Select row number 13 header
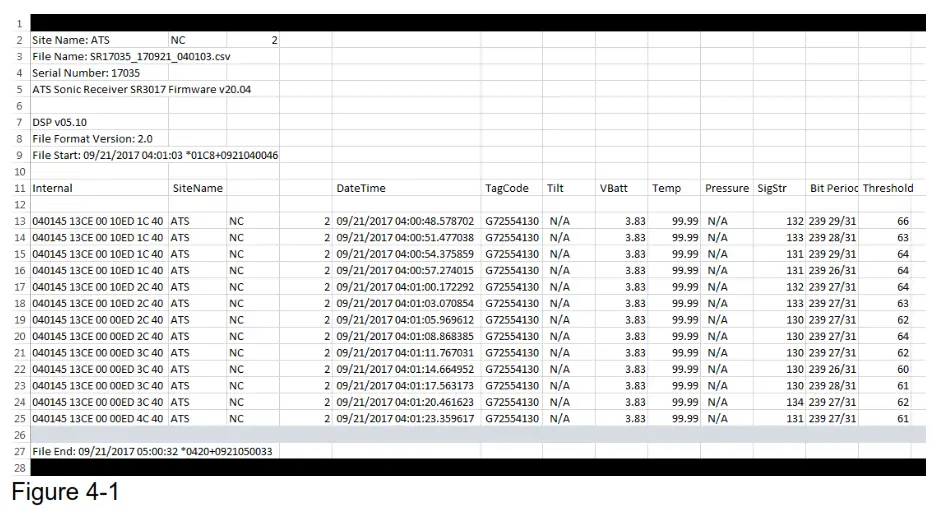 tap(20, 221)
